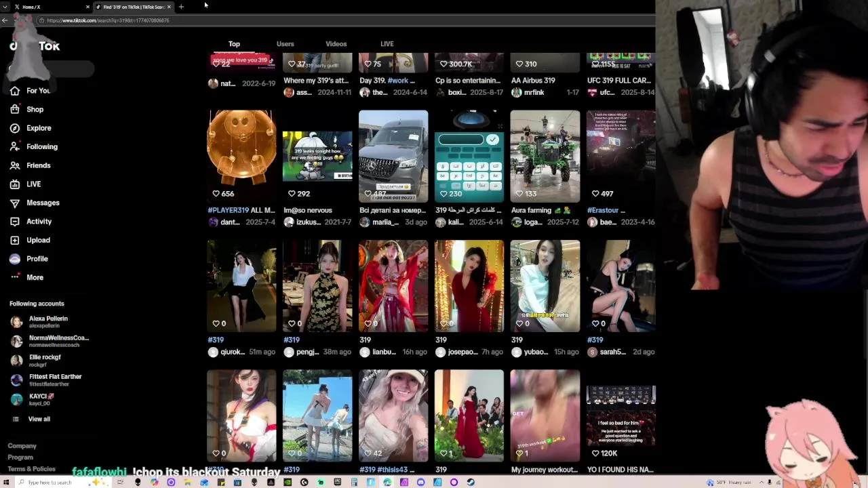Open Messages from the sidebar
Image resolution: width=868 pixels, height=488 pixels.
[x=35, y=203]
